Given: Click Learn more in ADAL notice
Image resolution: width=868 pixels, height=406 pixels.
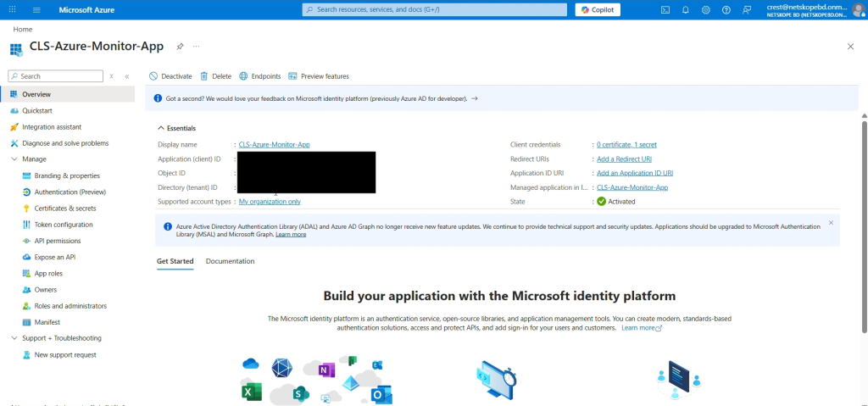Looking at the screenshot, I should [291, 234].
